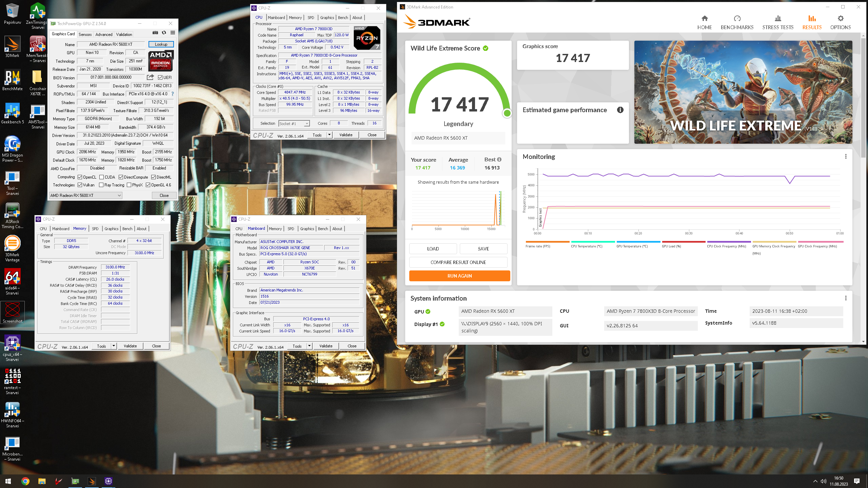This screenshot has width=868, height=488.
Task: Click the GPU-Z screenshot camera icon
Action: 155,33
